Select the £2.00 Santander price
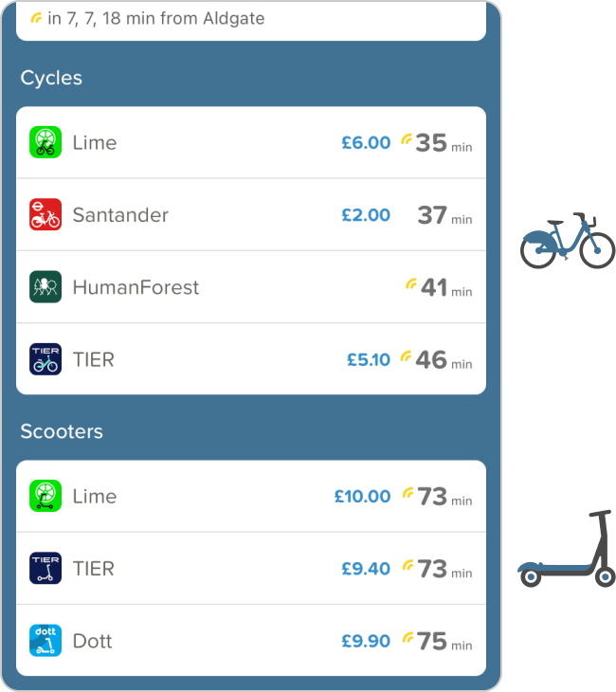Image resolution: width=616 pixels, height=692 pixels. point(366,215)
